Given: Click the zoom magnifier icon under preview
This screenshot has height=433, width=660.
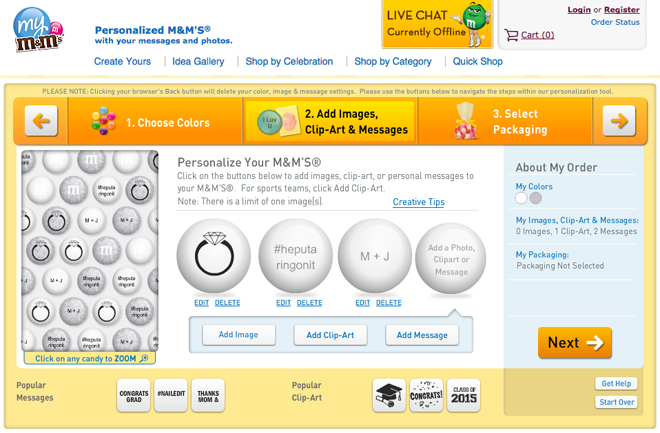Looking at the screenshot, I should (144, 358).
